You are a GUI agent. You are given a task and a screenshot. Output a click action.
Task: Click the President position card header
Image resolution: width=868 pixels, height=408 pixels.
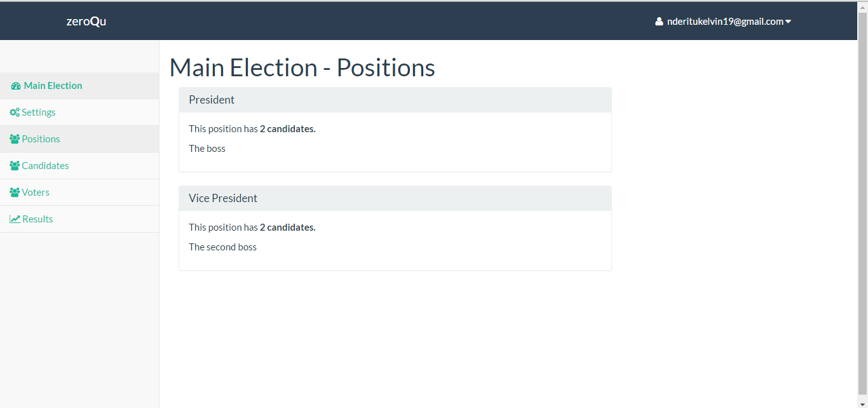395,100
